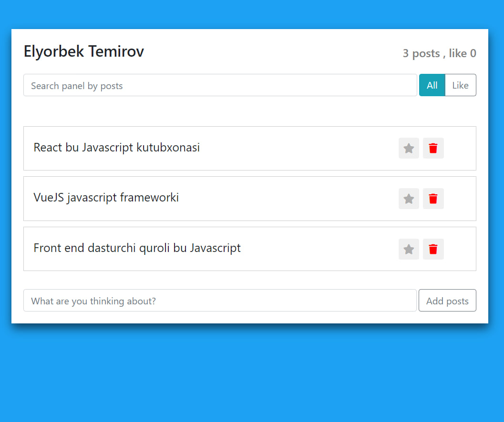Click the VueJS javascript frameworki text
504x422 pixels.
click(106, 197)
